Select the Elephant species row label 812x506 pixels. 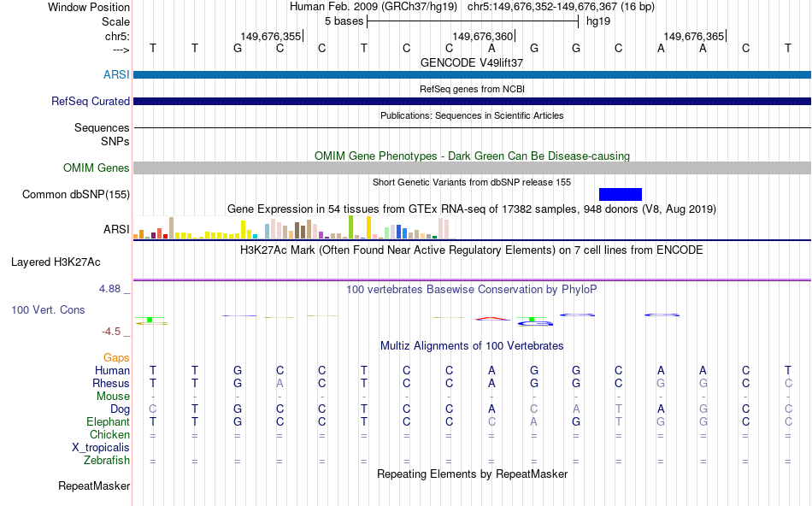108,421
